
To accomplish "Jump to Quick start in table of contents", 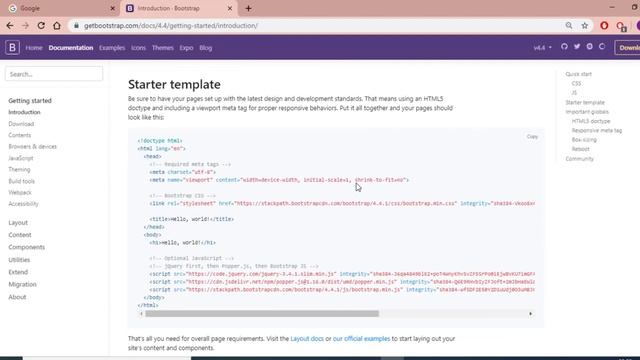I will (578, 74).
